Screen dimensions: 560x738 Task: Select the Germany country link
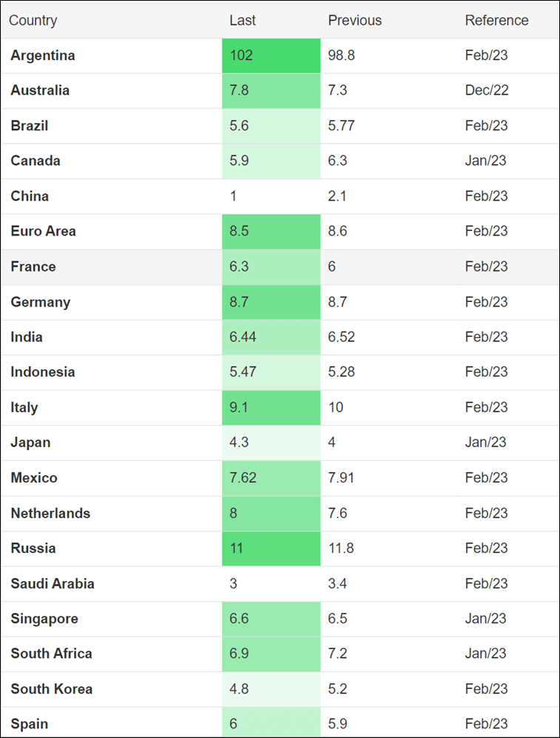tap(41, 302)
